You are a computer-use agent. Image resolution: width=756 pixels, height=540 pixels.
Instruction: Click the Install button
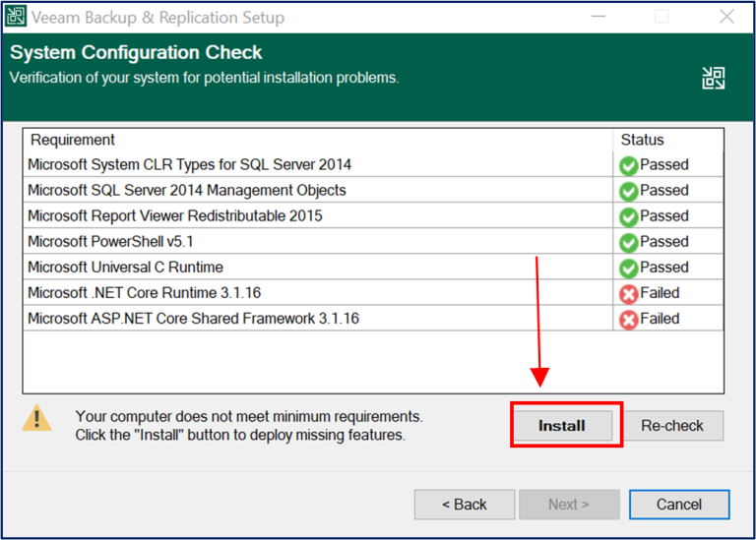(x=562, y=426)
